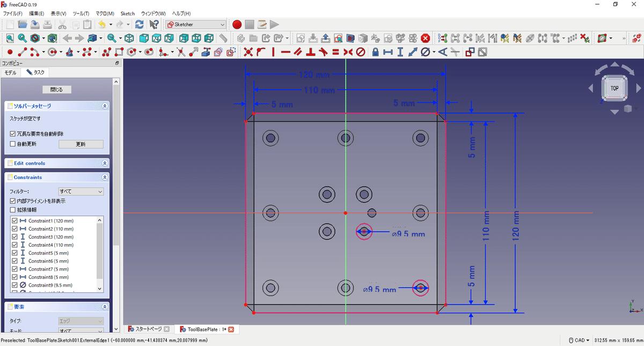Screen dimensions: 644x346
Task: Open the diameter constraint dropdown arrow
Action: coord(434,52)
